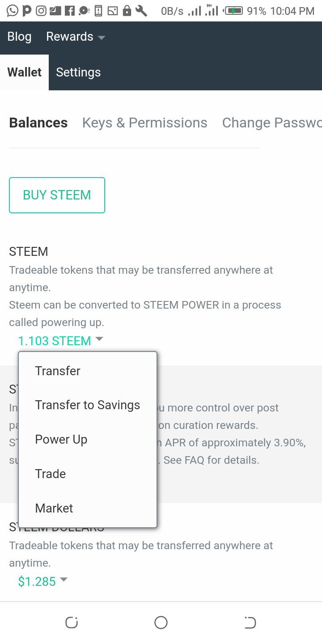Go to the Blog link
This screenshot has height=644, width=322.
coord(20,37)
